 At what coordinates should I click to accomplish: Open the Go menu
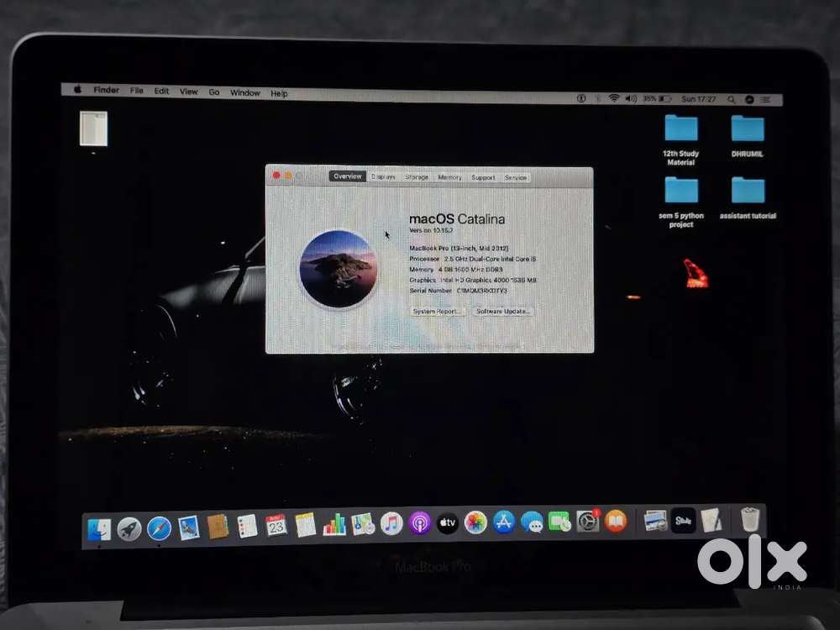pyautogui.click(x=214, y=92)
